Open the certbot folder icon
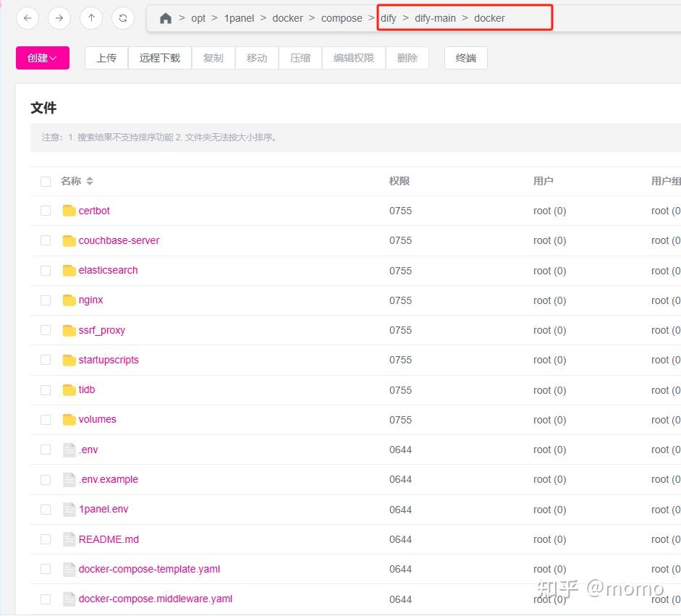Viewport: 681px width, 616px height. tap(69, 210)
